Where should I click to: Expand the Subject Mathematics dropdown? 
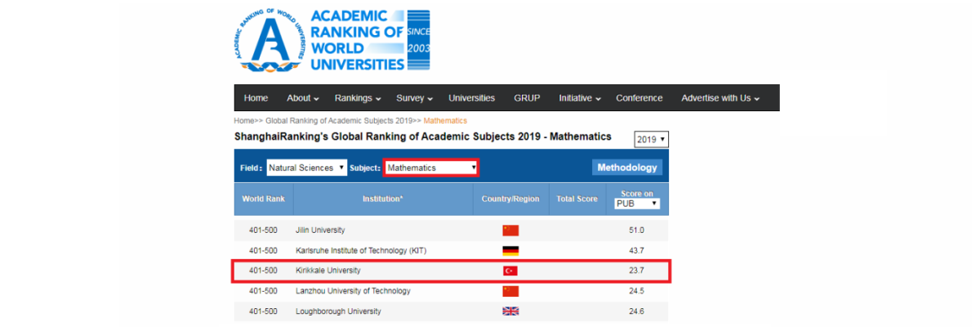tap(430, 168)
